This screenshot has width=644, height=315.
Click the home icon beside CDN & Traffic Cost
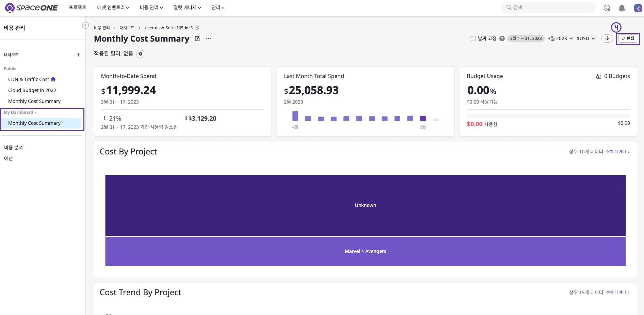coord(53,79)
